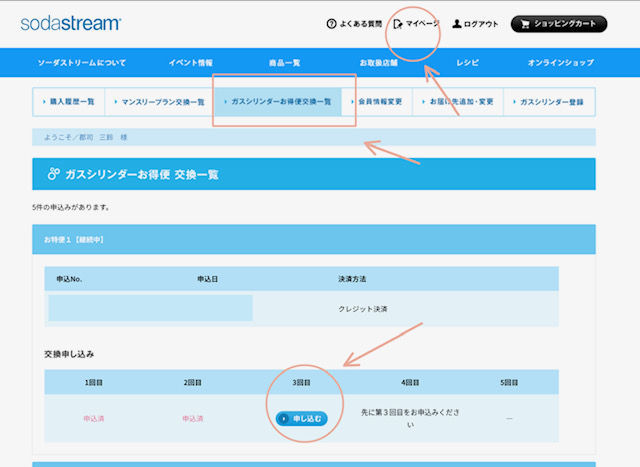Click 5件の申込みがあります text
Viewport: 640px width, 467px height.
tap(71, 207)
